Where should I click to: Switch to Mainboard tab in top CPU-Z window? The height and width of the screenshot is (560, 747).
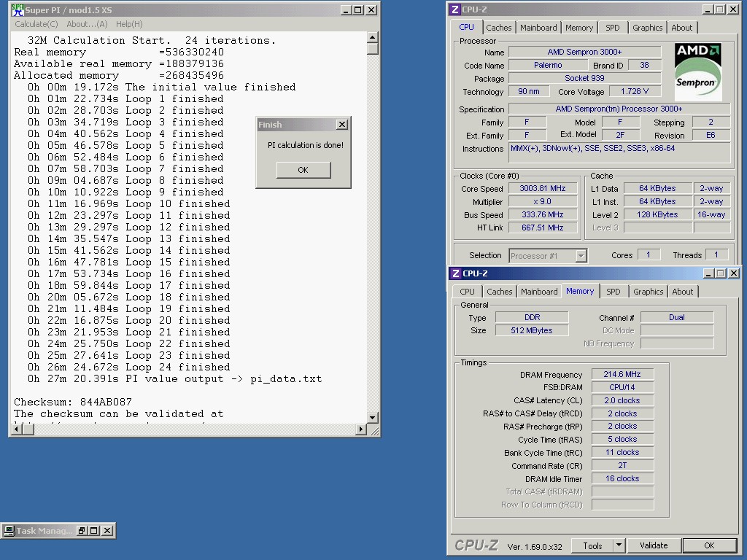pyautogui.click(x=538, y=28)
